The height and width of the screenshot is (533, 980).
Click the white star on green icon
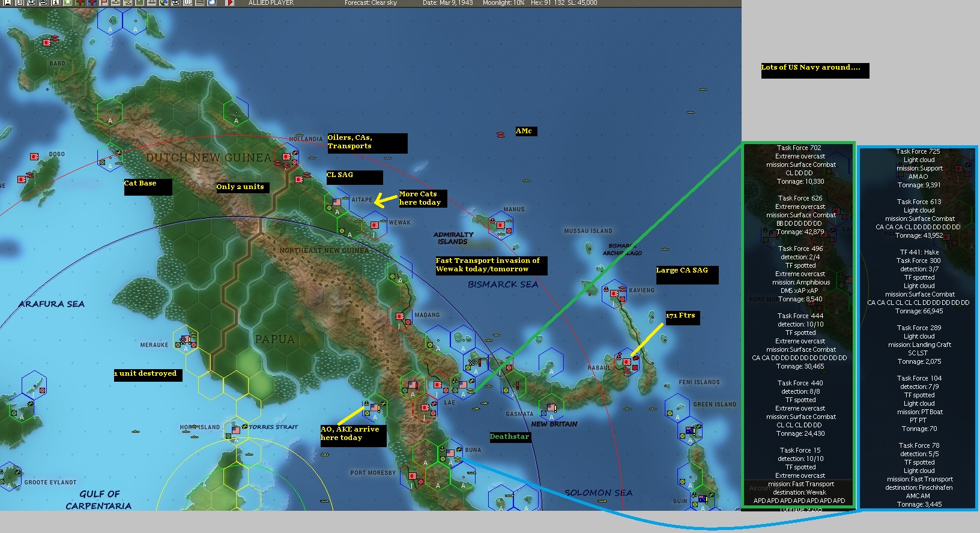(x=68, y=2)
